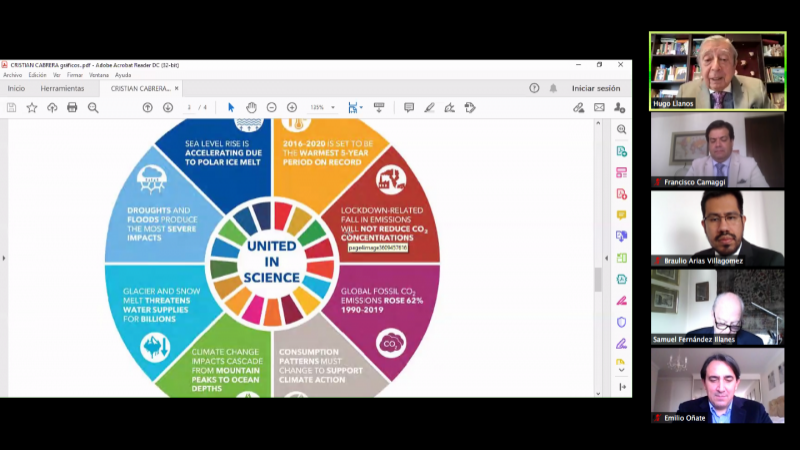Activate the Hand pan tool

point(251,108)
